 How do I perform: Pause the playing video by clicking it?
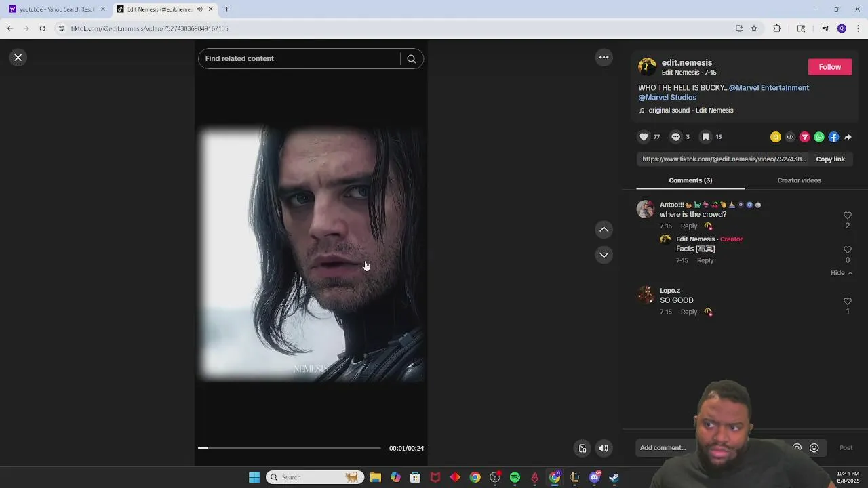311,254
